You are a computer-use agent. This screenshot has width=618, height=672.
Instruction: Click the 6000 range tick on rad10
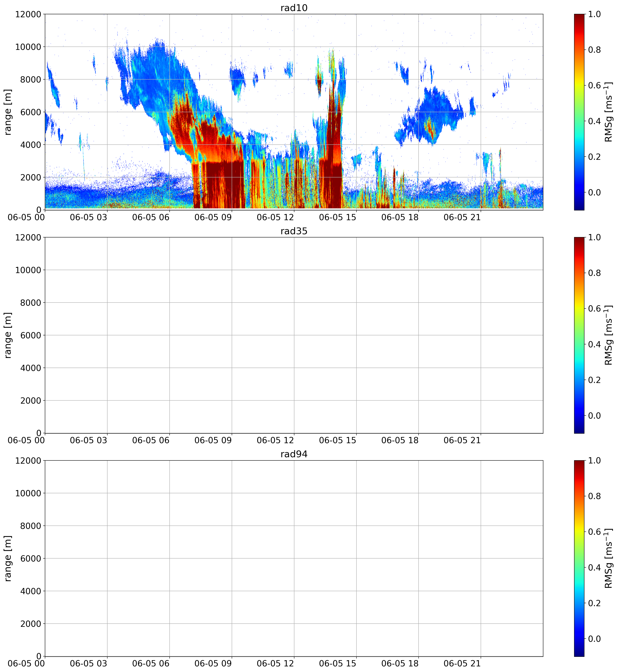pyautogui.click(x=31, y=112)
